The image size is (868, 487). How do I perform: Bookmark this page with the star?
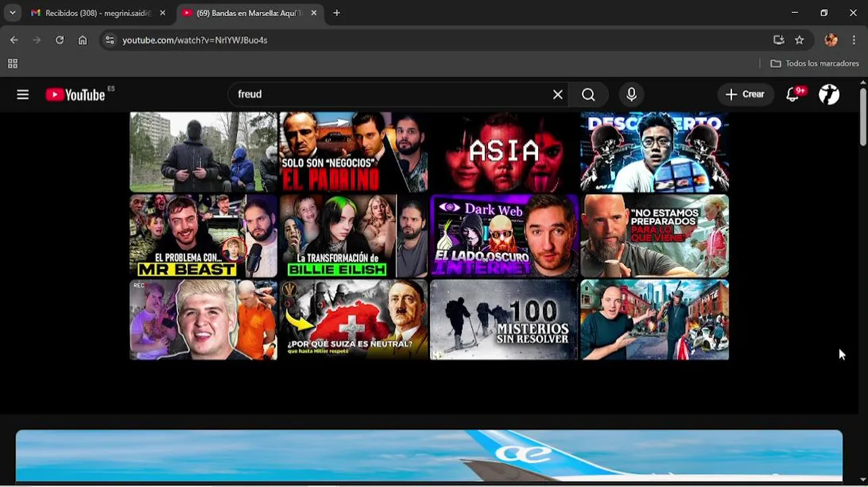coord(799,40)
